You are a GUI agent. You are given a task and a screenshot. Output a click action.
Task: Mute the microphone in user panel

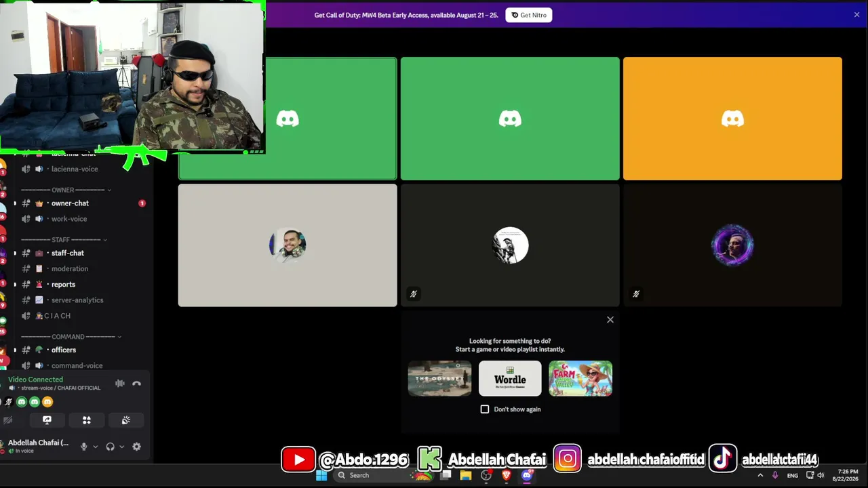[x=84, y=447]
